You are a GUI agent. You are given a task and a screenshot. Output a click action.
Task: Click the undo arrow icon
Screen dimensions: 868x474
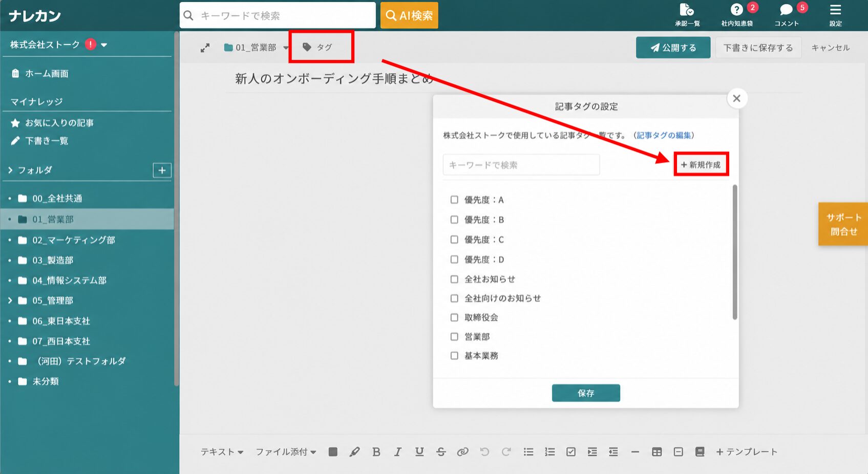484,451
